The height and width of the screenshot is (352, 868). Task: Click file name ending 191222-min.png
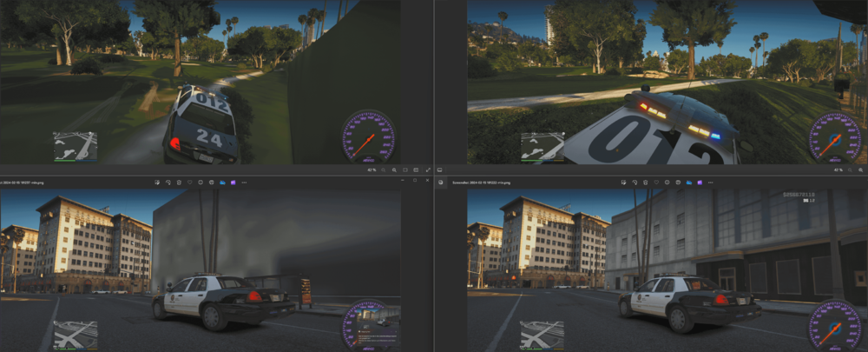pos(481,183)
